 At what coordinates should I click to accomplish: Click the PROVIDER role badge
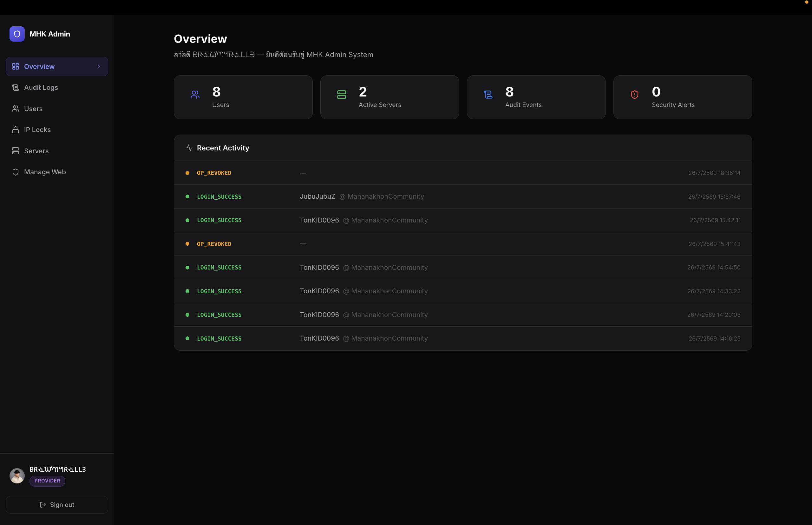coord(47,481)
